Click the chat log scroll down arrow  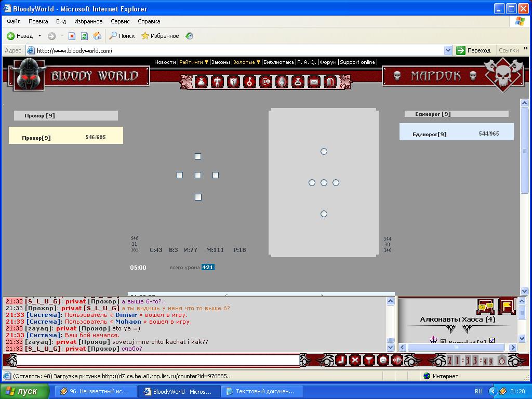click(x=390, y=348)
